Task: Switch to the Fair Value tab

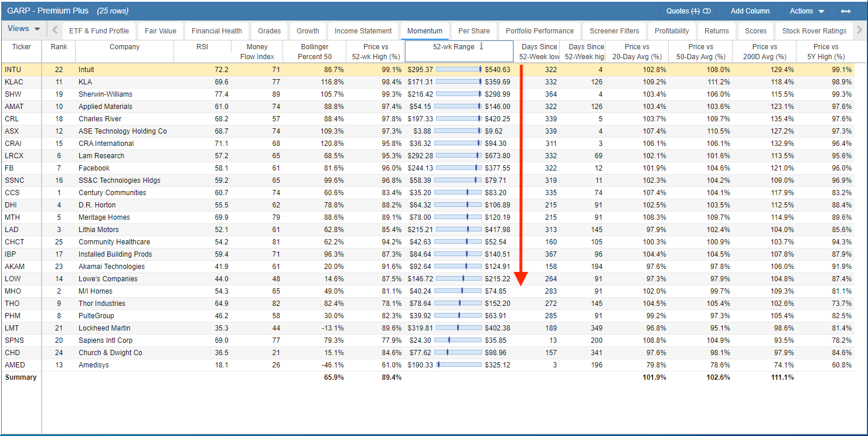Action: (161, 31)
